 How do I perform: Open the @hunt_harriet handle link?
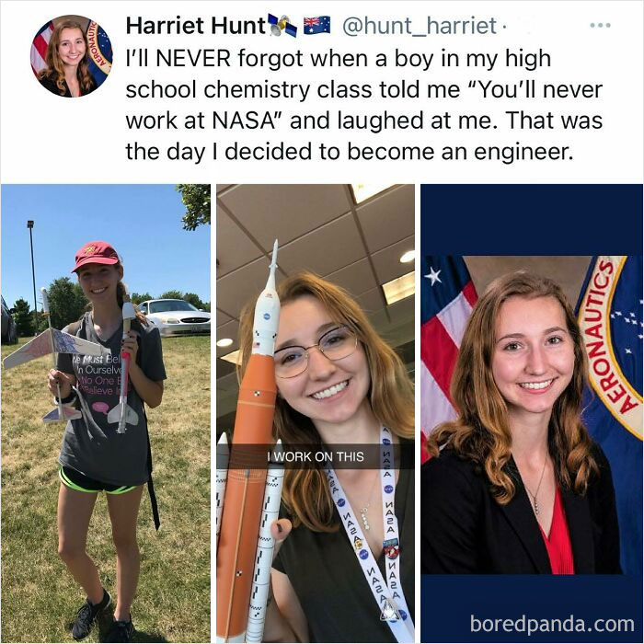(x=419, y=26)
